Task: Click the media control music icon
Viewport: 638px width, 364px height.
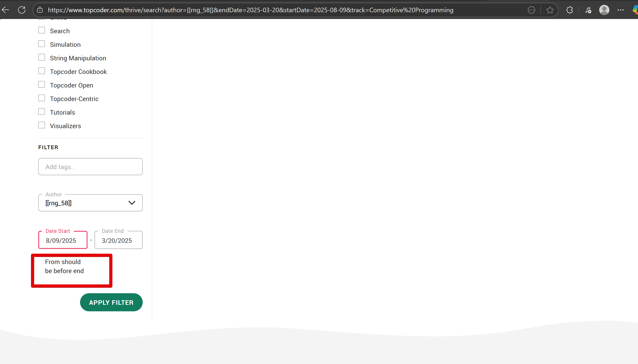Action: point(588,10)
